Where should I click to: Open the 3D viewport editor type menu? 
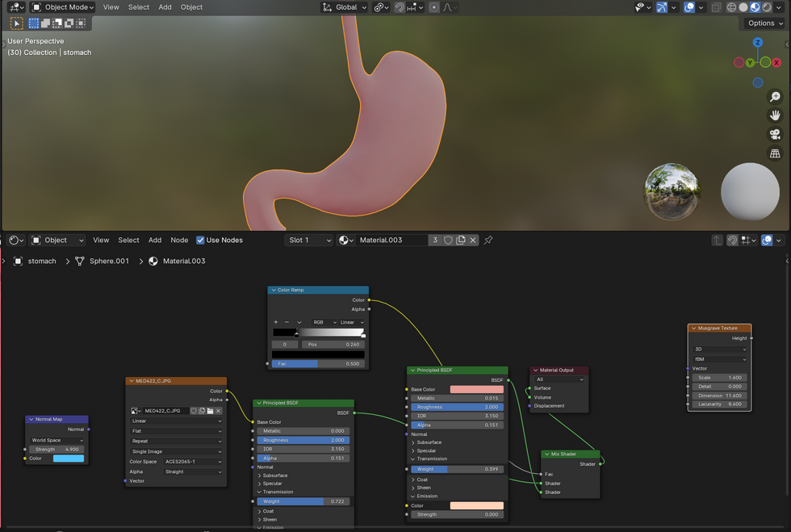(x=17, y=7)
